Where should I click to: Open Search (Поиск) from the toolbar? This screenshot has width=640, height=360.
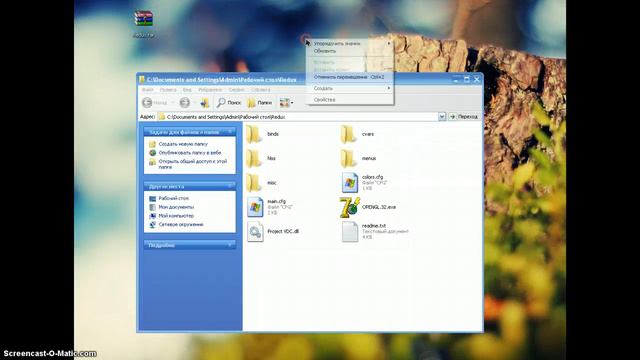coord(229,103)
